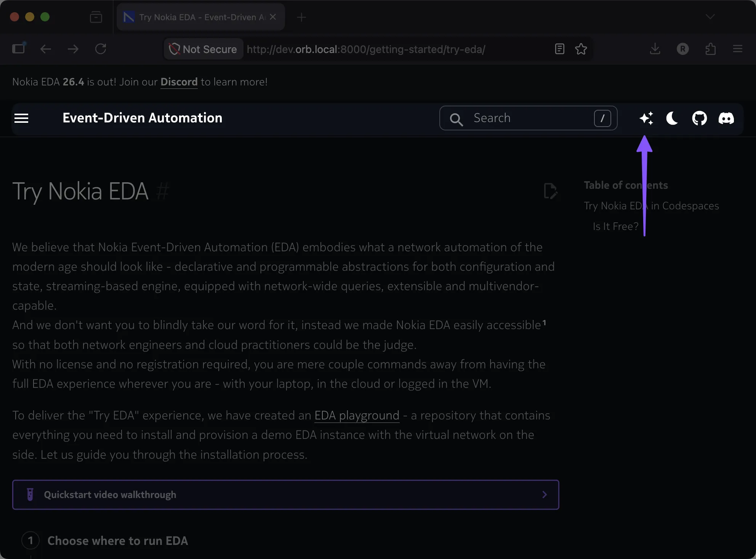Image resolution: width=756 pixels, height=559 pixels.
Task: Open the browser profile R avatar
Action: point(683,49)
